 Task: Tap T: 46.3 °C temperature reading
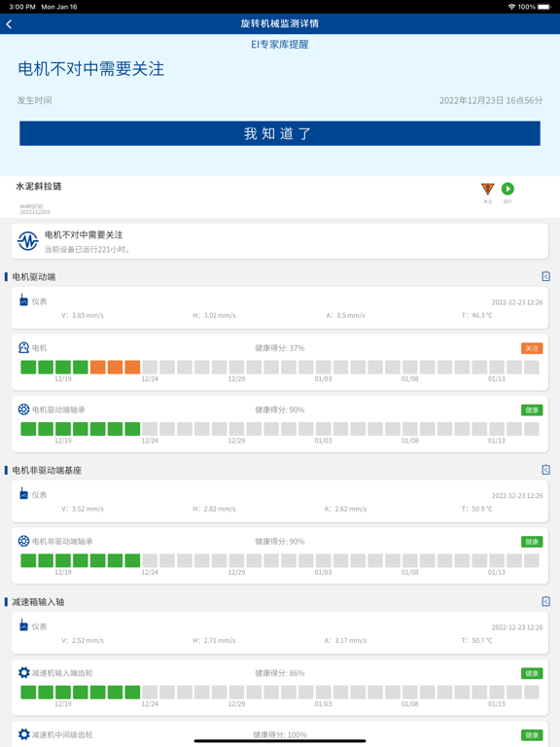tap(476, 315)
